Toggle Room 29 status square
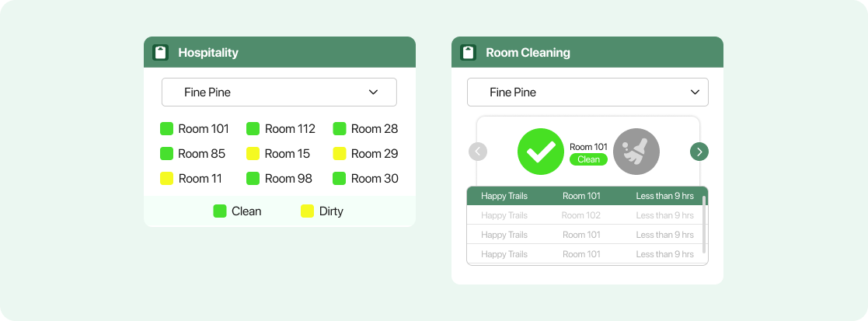The width and height of the screenshot is (868, 321). pos(340,153)
